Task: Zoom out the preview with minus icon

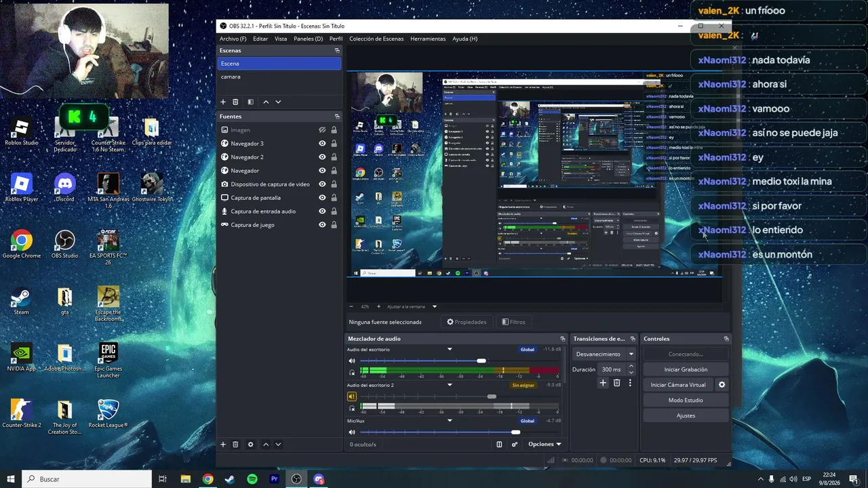Action: (351, 306)
